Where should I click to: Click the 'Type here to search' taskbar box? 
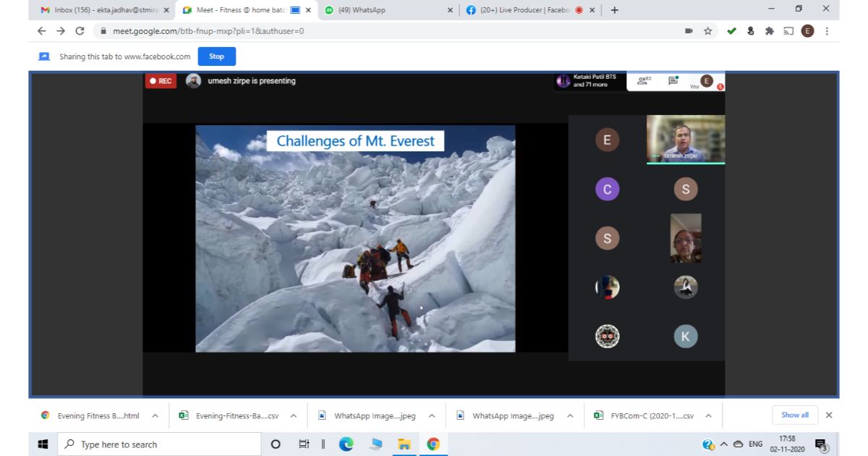(158, 444)
